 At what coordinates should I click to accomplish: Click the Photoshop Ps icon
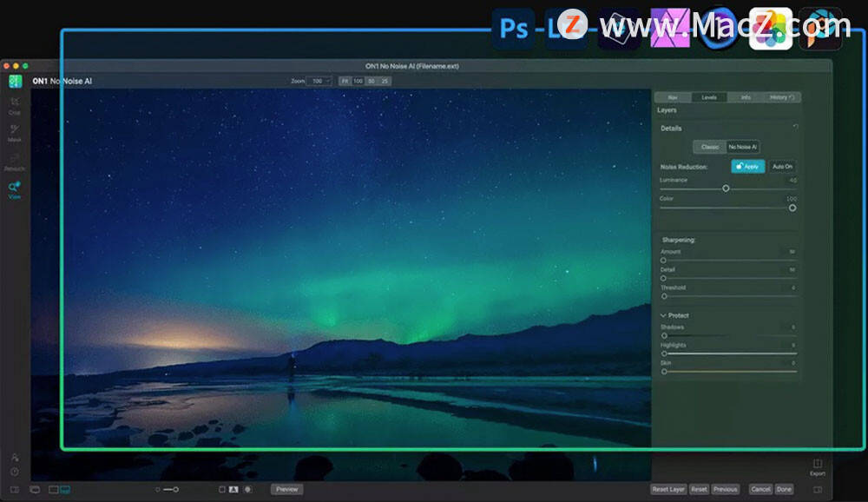coord(513,29)
